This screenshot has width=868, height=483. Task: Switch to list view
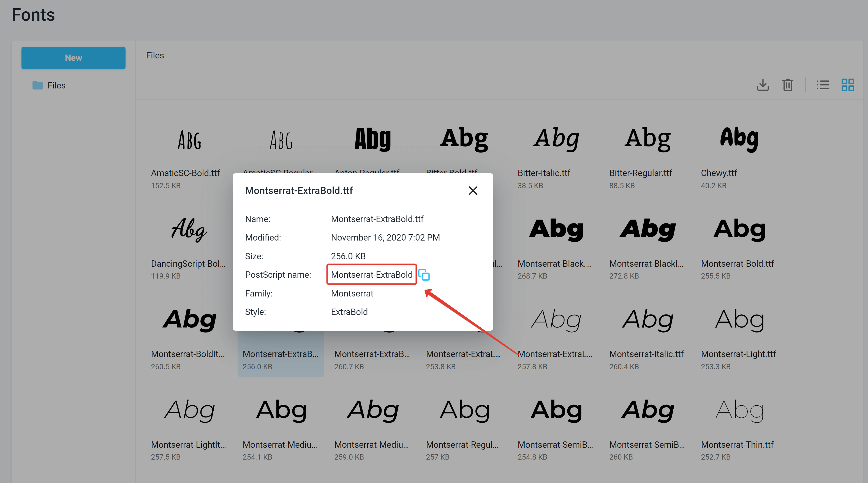coord(823,85)
